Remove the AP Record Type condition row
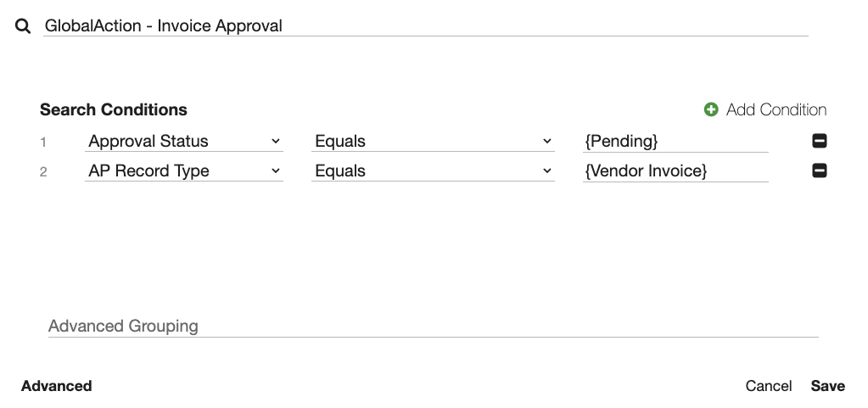 pyautogui.click(x=819, y=170)
